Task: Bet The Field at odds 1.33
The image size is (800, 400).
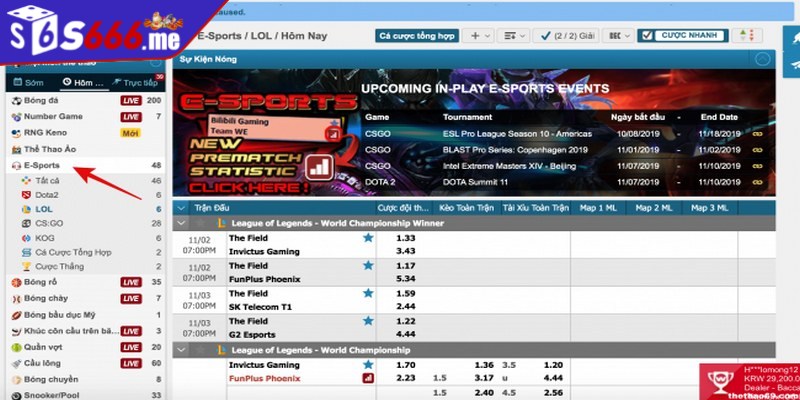Action: [406, 238]
